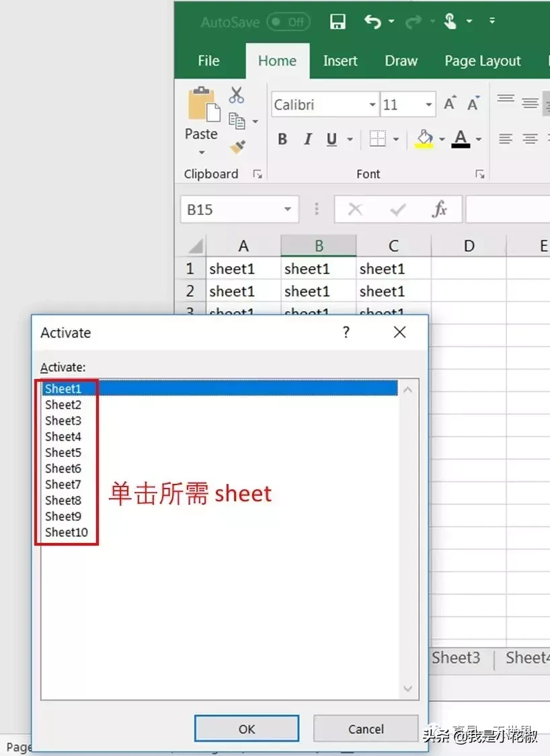Click cell A2 containing sheet1

243,291
